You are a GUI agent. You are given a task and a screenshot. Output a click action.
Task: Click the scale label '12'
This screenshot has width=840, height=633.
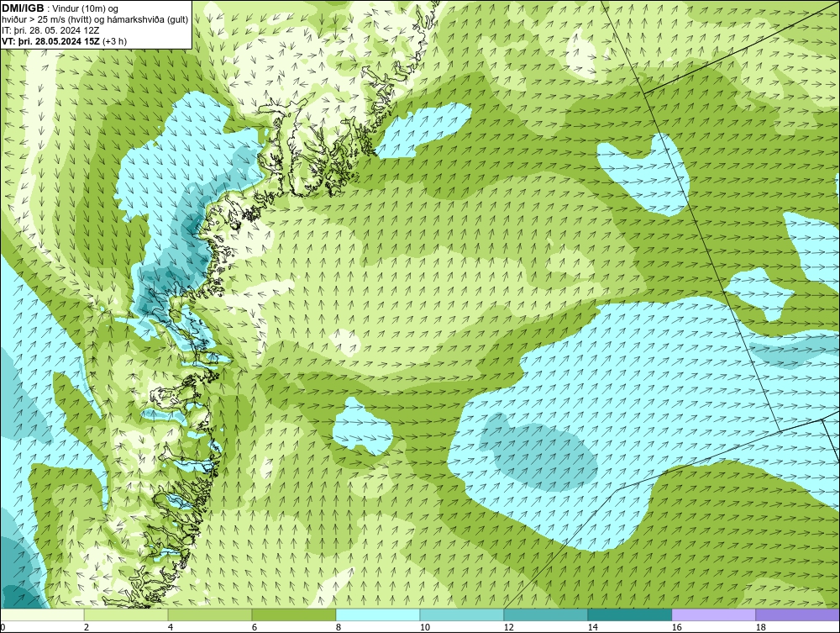[x=508, y=627]
